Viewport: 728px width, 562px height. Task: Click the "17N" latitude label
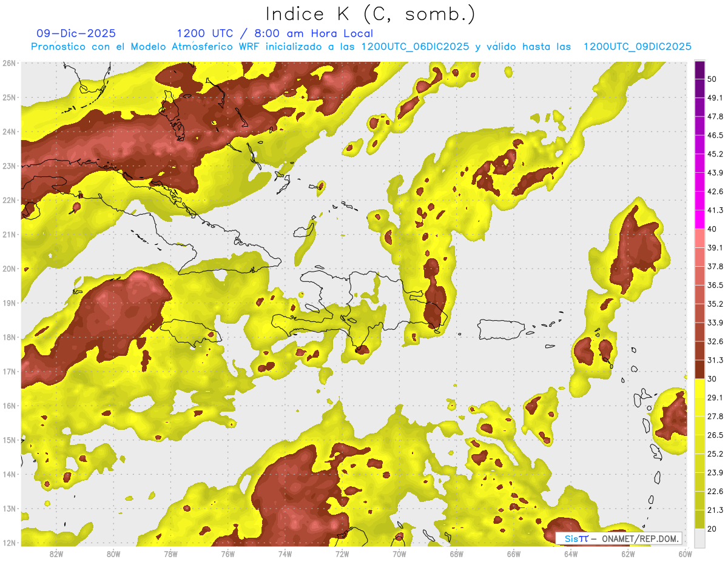tap(9, 371)
